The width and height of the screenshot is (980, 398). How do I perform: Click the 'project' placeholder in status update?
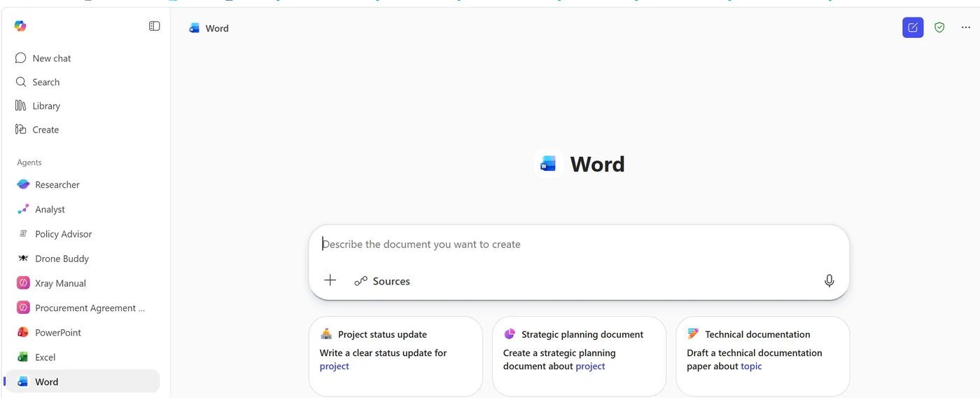click(335, 366)
